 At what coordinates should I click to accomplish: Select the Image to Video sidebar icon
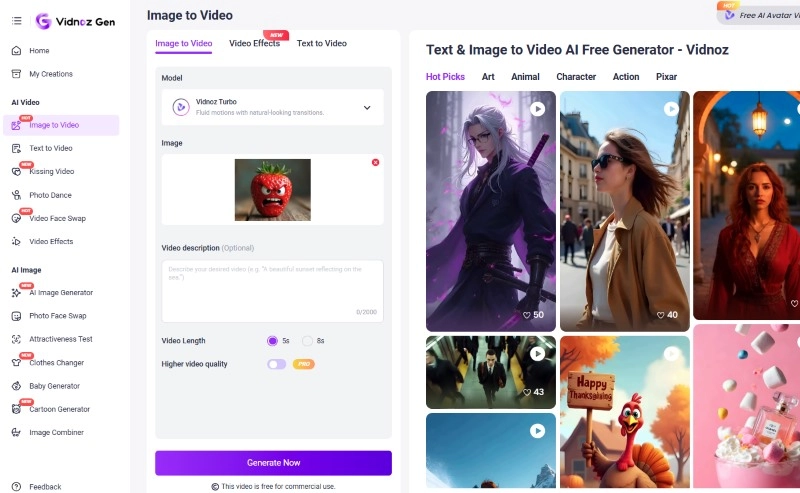(16, 125)
